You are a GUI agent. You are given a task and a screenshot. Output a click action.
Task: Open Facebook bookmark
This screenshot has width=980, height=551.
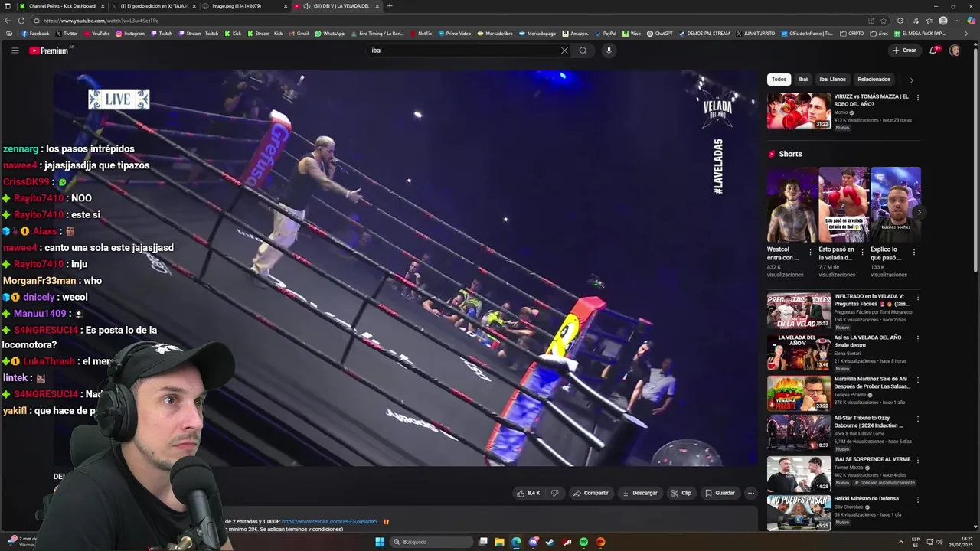pos(35,34)
